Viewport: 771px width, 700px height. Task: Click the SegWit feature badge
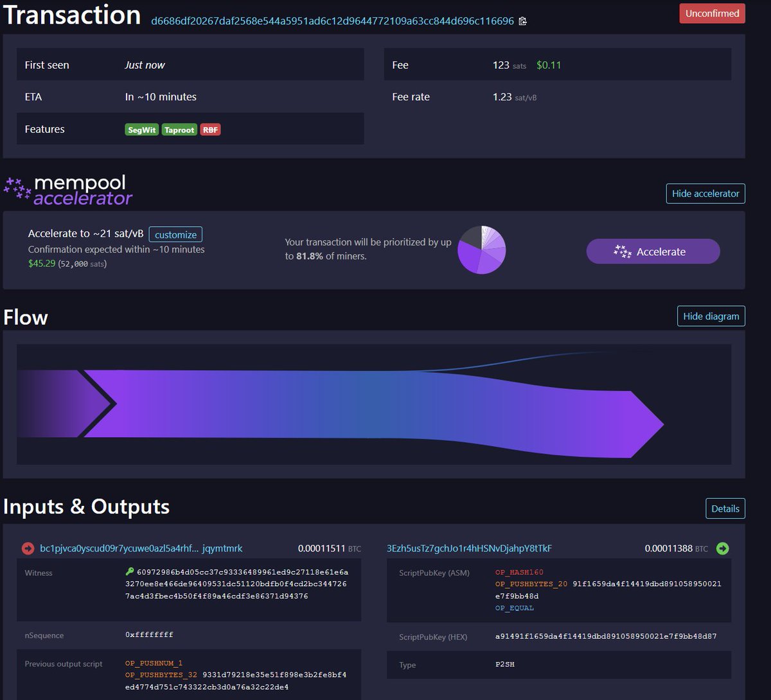pos(142,130)
